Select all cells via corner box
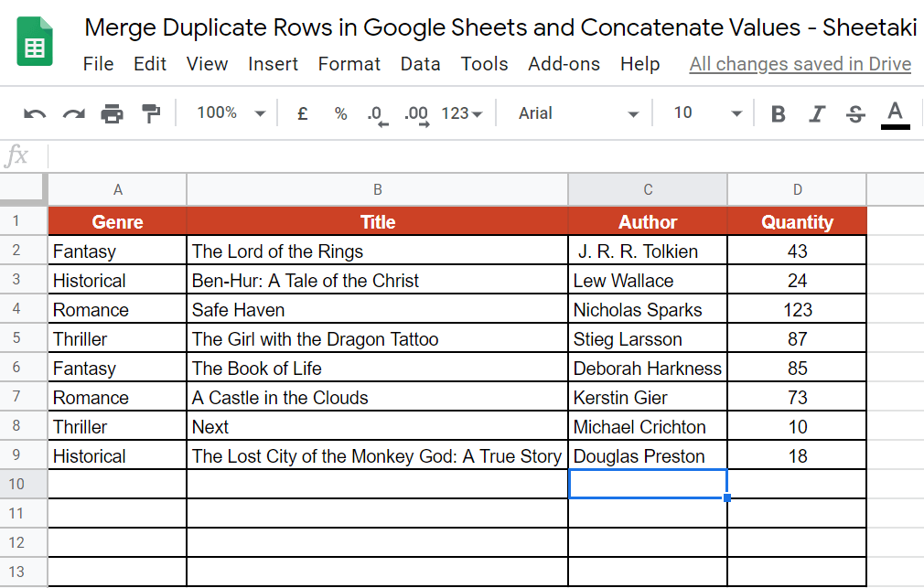924x588 pixels. [23, 188]
